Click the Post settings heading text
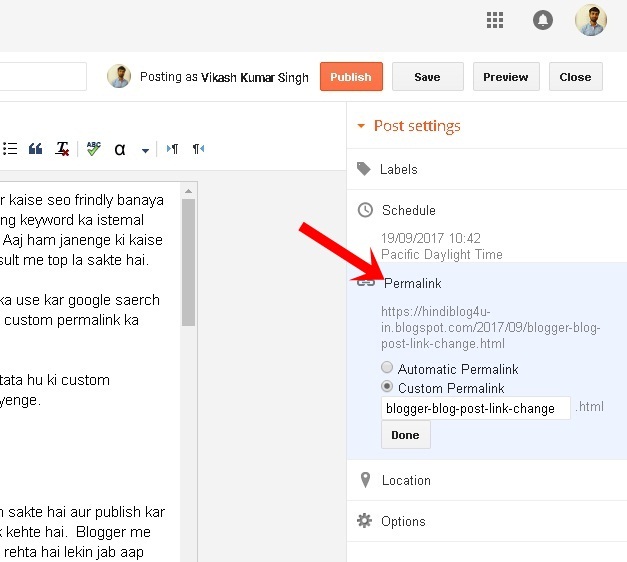This screenshot has height=562, width=627. point(417,126)
